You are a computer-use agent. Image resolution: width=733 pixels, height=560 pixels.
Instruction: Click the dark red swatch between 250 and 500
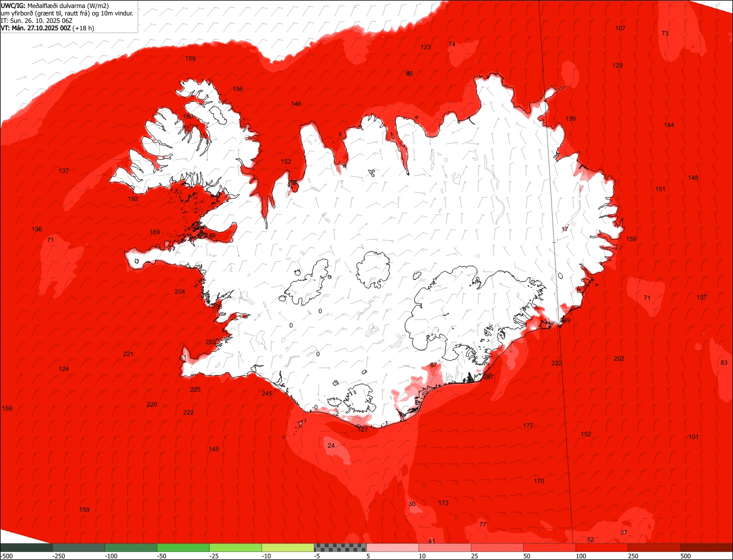655,547
